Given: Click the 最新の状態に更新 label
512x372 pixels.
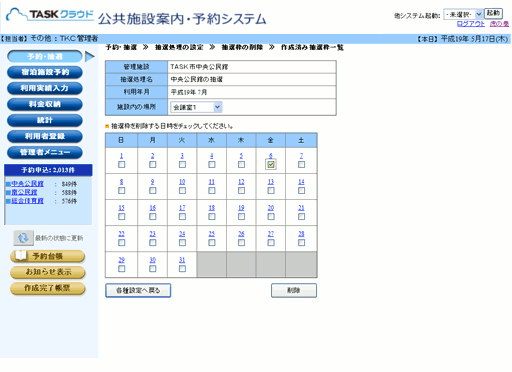Looking at the screenshot, I should 59,238.
